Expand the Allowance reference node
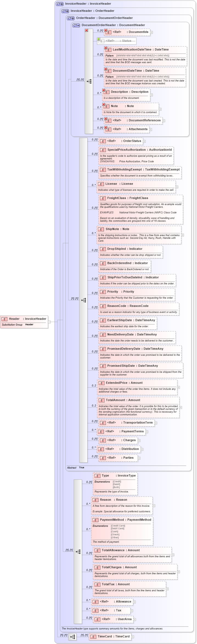The image size is (197, 644). point(134,602)
